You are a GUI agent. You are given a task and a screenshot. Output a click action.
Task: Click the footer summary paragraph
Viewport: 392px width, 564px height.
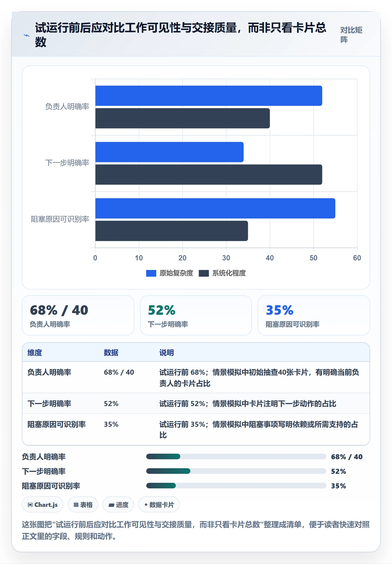tap(196, 530)
